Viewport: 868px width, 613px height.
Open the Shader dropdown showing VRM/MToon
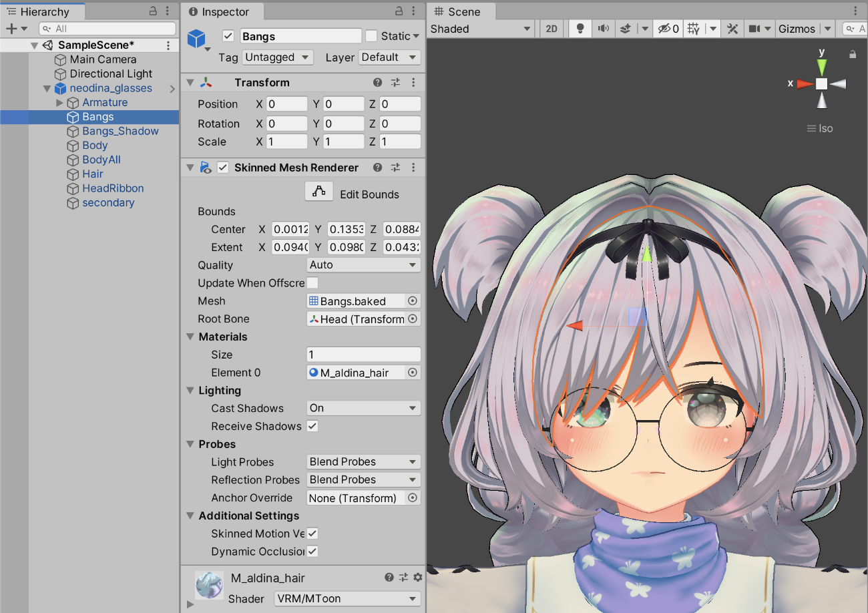point(347,598)
